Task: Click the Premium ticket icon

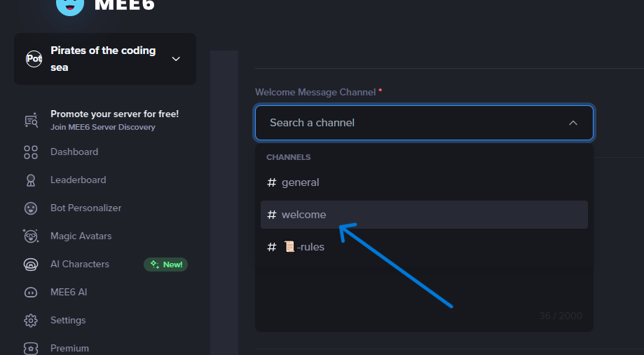Action: pyautogui.click(x=31, y=348)
